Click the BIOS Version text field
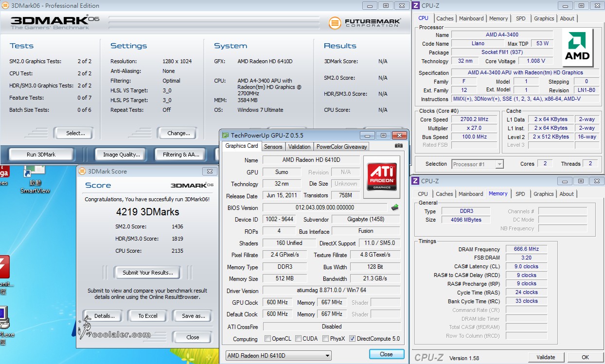The height and width of the screenshot is (364, 605). 325,208
